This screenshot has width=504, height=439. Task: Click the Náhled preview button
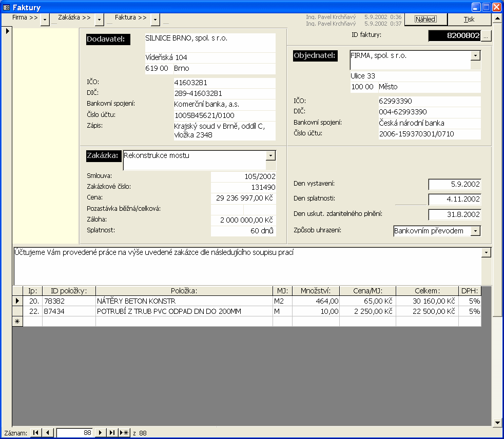(425, 19)
